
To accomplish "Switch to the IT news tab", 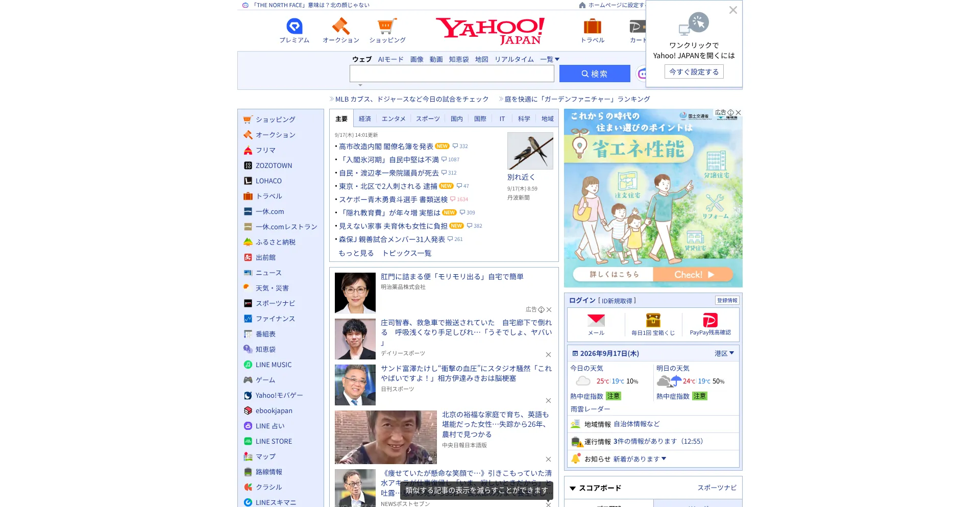I will [x=502, y=118].
